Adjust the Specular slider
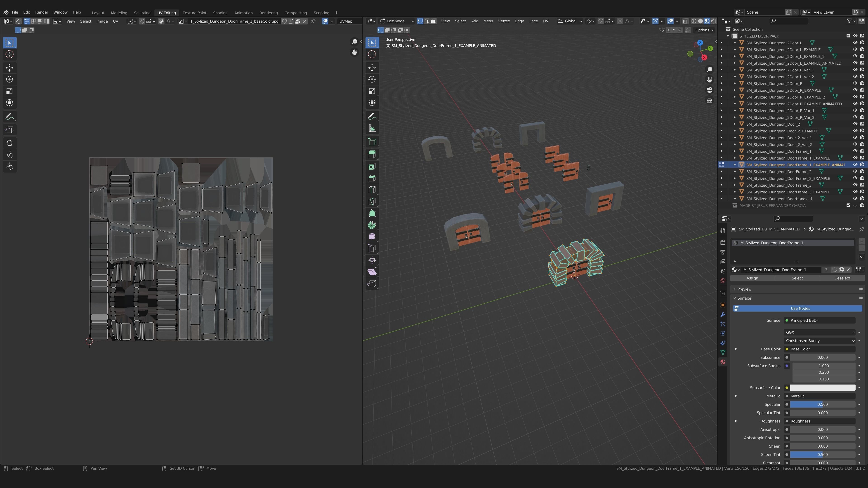 [x=823, y=404]
